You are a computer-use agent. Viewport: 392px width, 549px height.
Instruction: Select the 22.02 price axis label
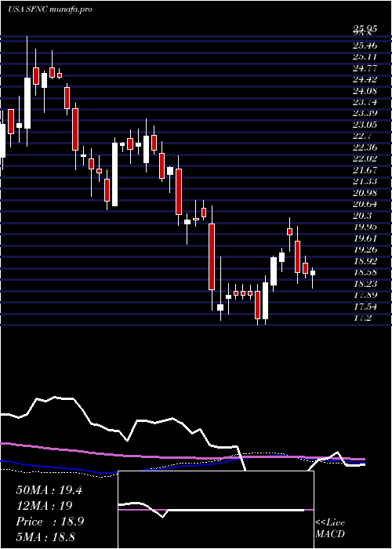tap(365, 158)
